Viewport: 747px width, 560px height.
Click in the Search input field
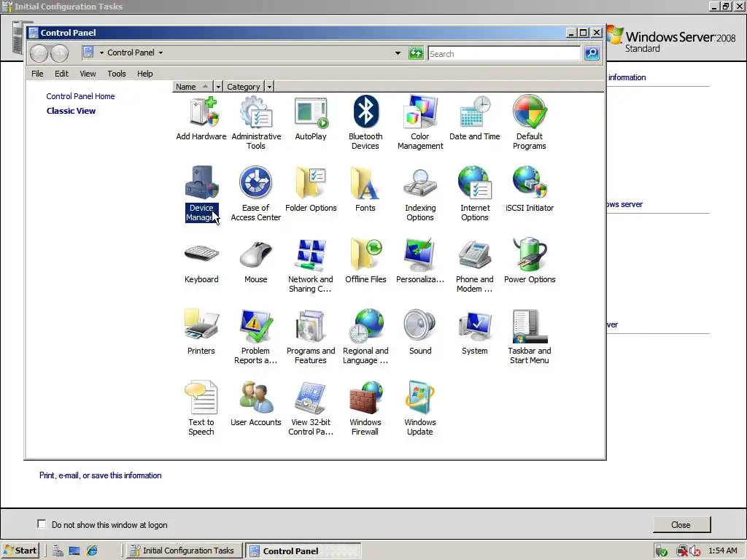504,53
